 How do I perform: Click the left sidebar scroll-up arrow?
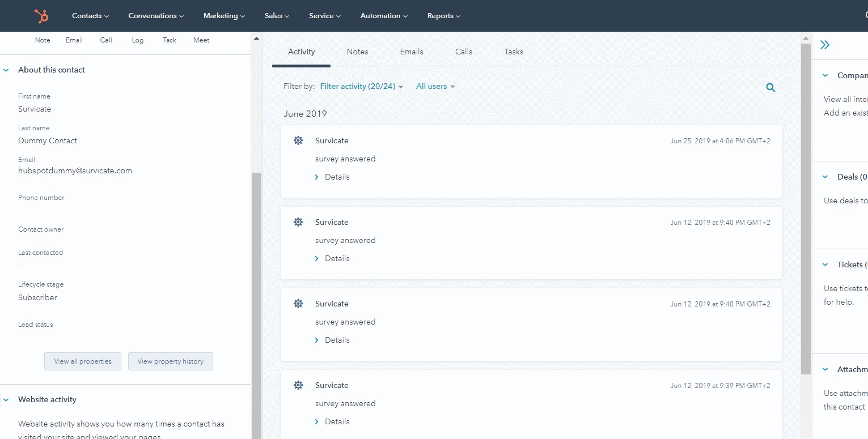[x=256, y=38]
